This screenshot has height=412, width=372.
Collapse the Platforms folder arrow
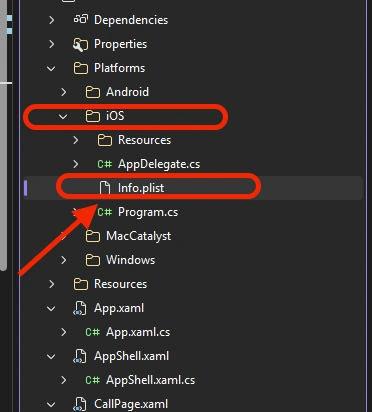pyautogui.click(x=51, y=69)
